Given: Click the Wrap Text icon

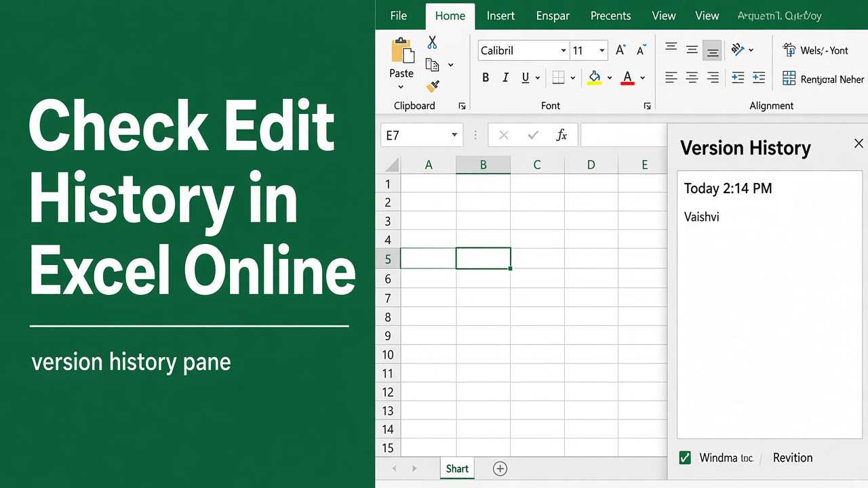Looking at the screenshot, I should pos(789,49).
